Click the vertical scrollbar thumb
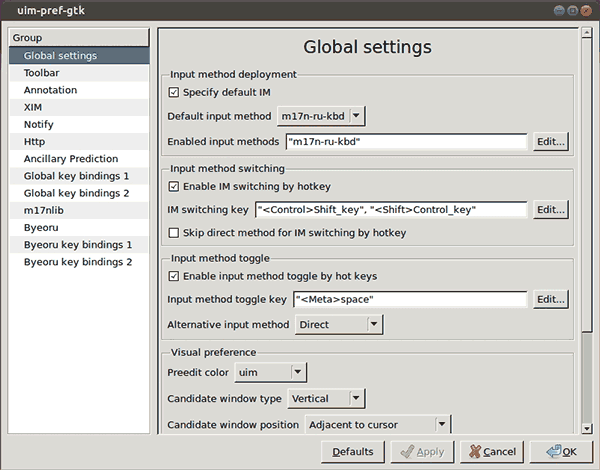600x470 pixels. tap(587, 185)
